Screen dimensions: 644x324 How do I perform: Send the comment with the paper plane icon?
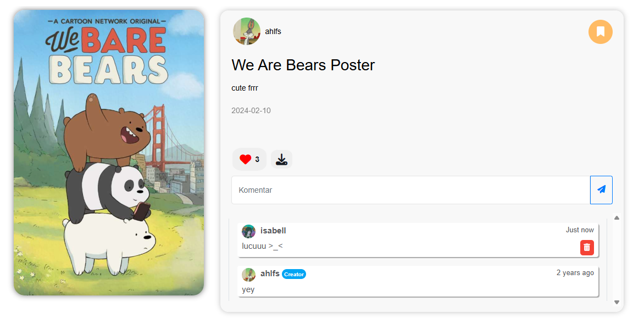coord(601,190)
